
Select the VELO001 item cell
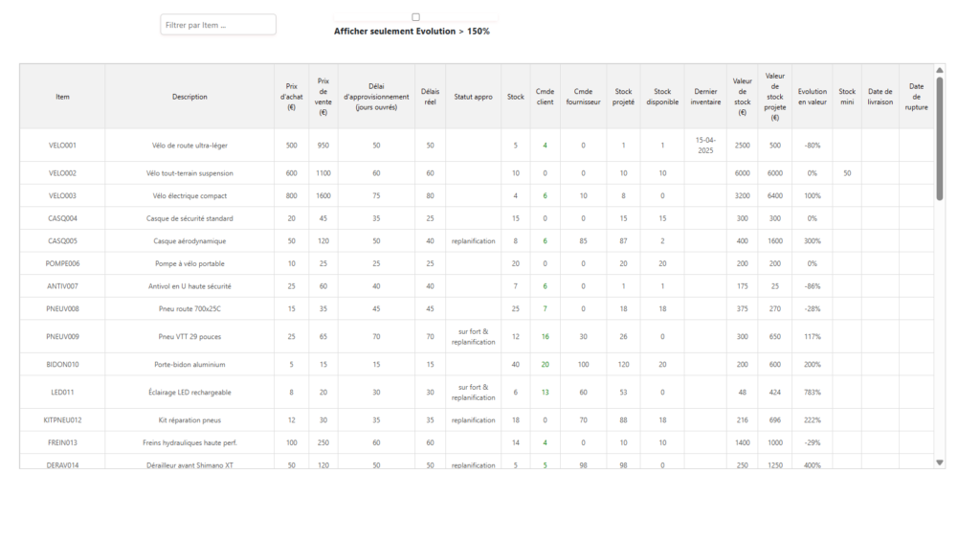pyautogui.click(x=62, y=146)
